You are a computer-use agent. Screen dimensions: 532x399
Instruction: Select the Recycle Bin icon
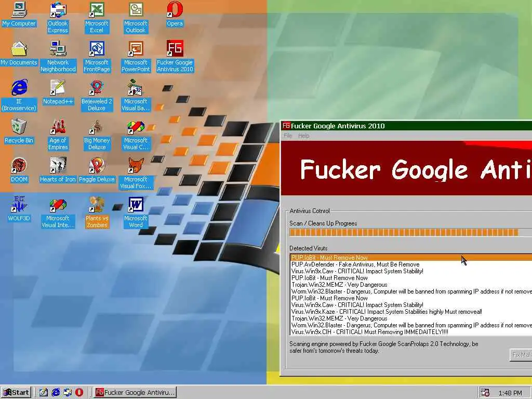[x=19, y=131]
